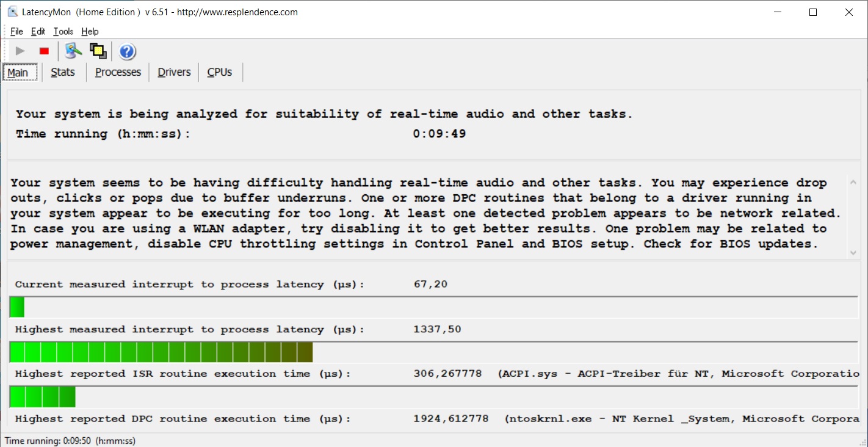Click the time running value 0:09:49

pyautogui.click(x=439, y=134)
